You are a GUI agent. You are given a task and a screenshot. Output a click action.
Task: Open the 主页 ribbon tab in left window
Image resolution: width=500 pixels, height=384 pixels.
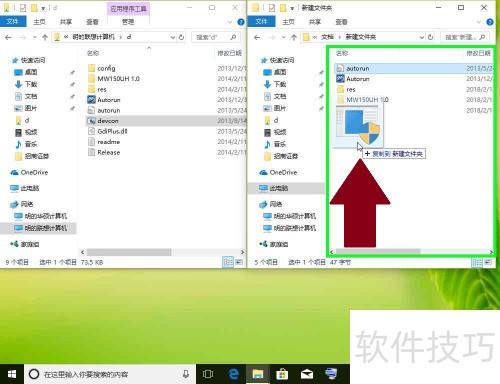tap(39, 22)
